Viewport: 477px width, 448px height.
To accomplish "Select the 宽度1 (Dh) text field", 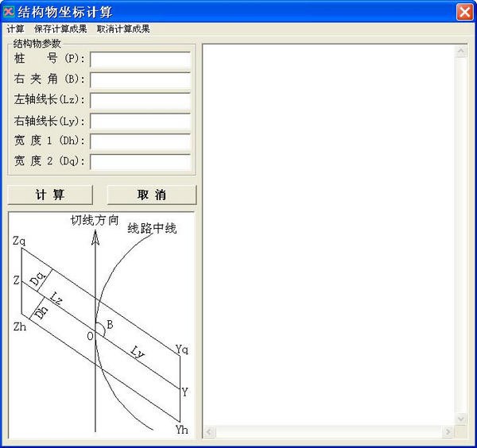I will point(140,141).
